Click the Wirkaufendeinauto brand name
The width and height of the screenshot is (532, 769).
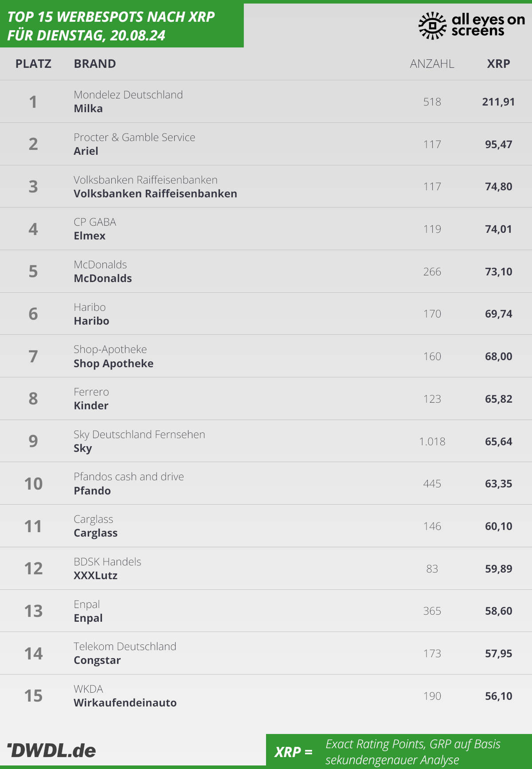[125, 703]
